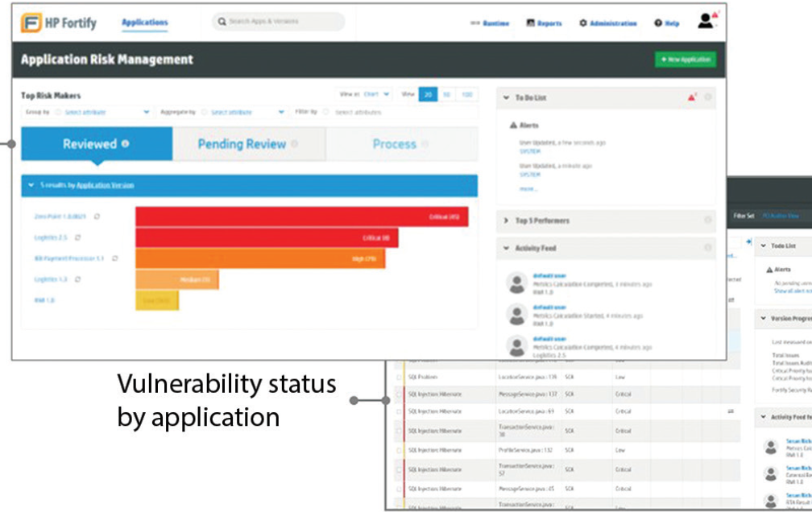Tick the checkbox for MessageService.java:137 row
This screenshot has height=512, width=812.
coord(399,394)
